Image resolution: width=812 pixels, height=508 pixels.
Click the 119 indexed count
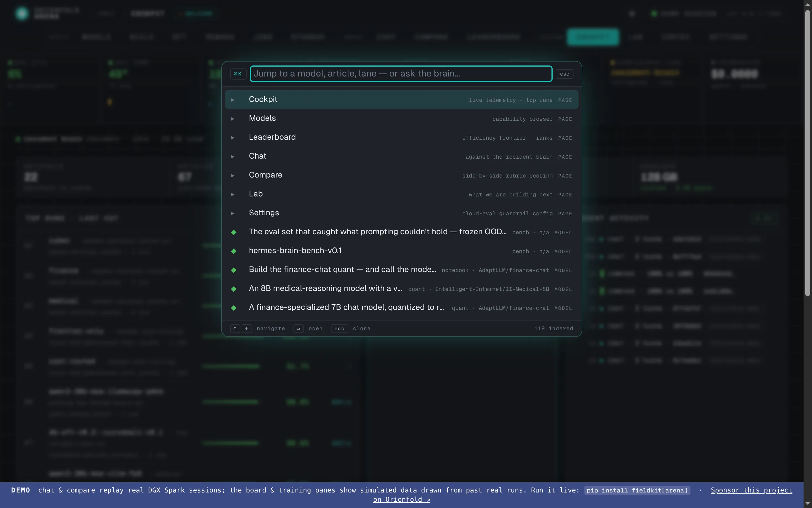(554, 329)
